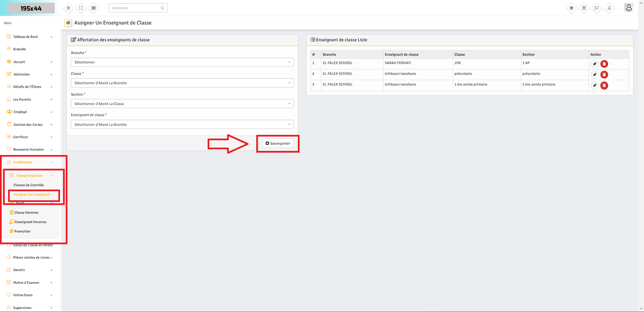
Task: Open the Enseignant de classe dropdown
Action: click(x=182, y=125)
